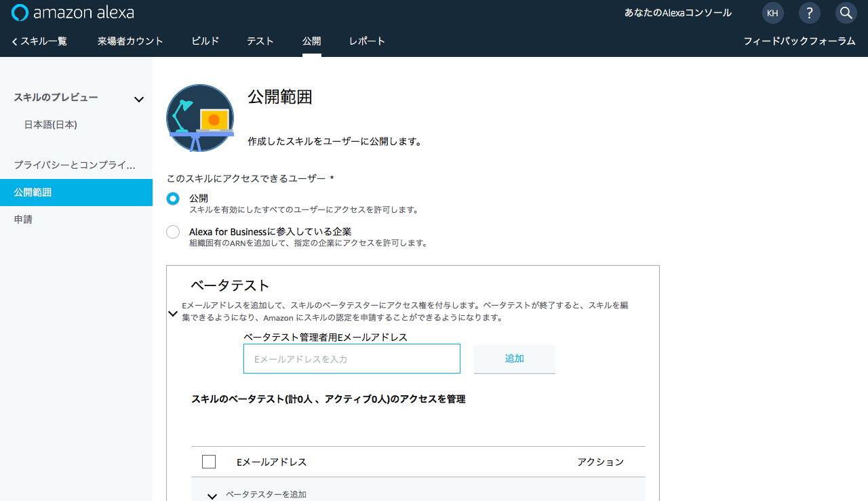Screen dimensions: 868x501
Task: Open the 来場者カウント skill tab
Action: pyautogui.click(x=130, y=41)
